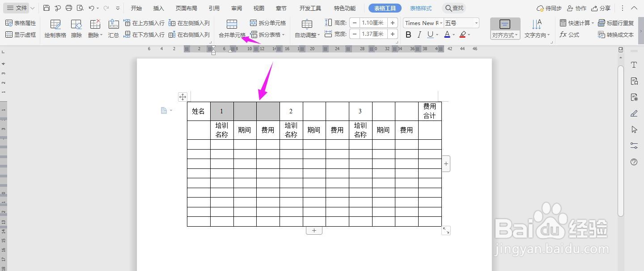The width and height of the screenshot is (644, 271).
Task: Open 表格属性 table properties
Action: click(x=21, y=22)
